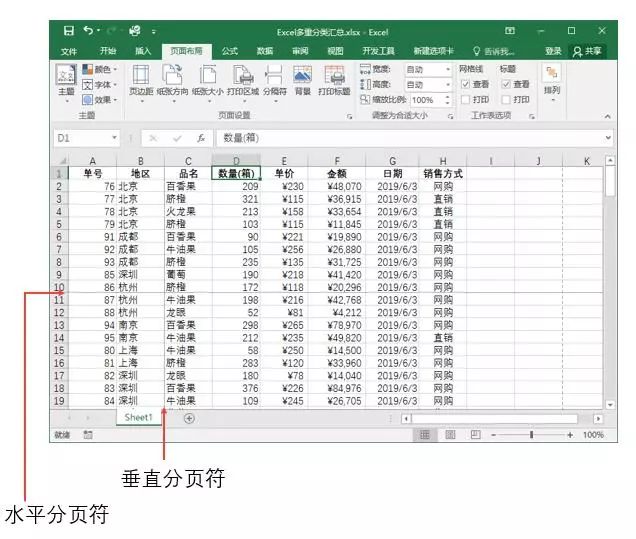Expand the 高度 height dropdown

(x=448, y=85)
